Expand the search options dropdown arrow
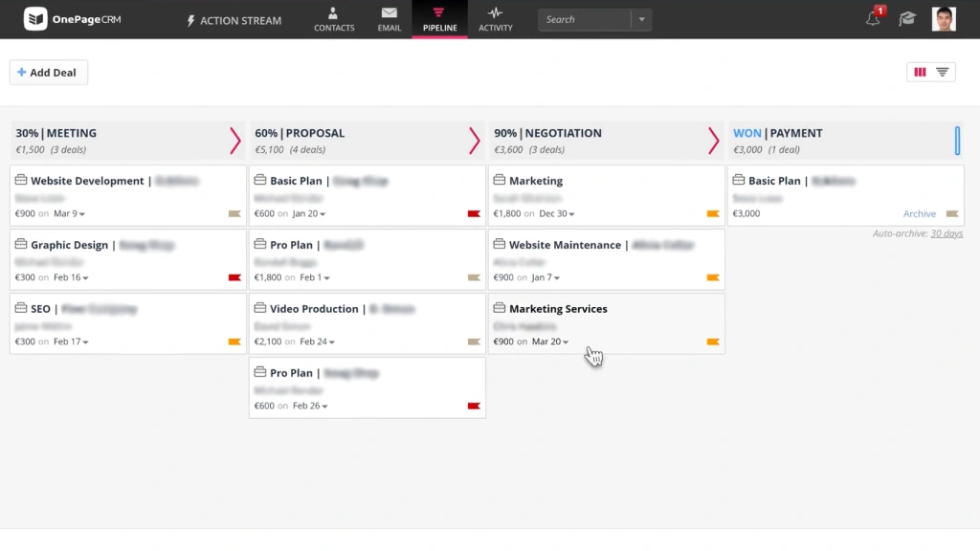The image size is (980, 551). [x=641, y=19]
